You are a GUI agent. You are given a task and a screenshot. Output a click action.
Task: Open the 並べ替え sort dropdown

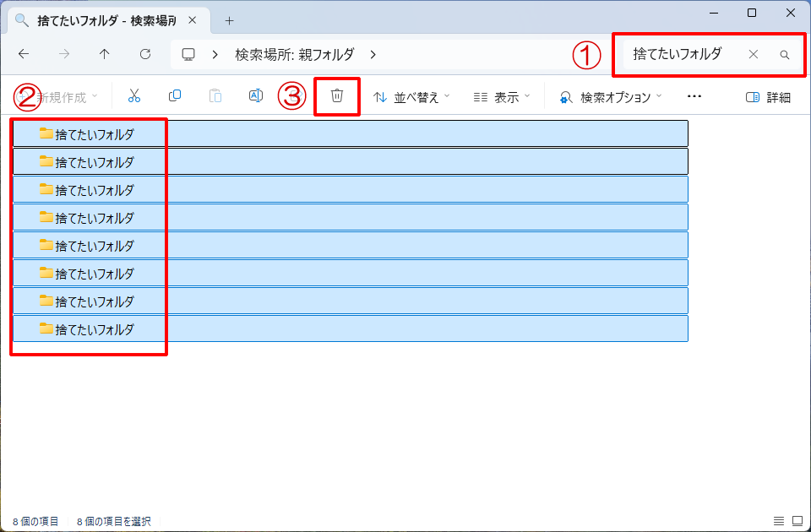(x=411, y=97)
